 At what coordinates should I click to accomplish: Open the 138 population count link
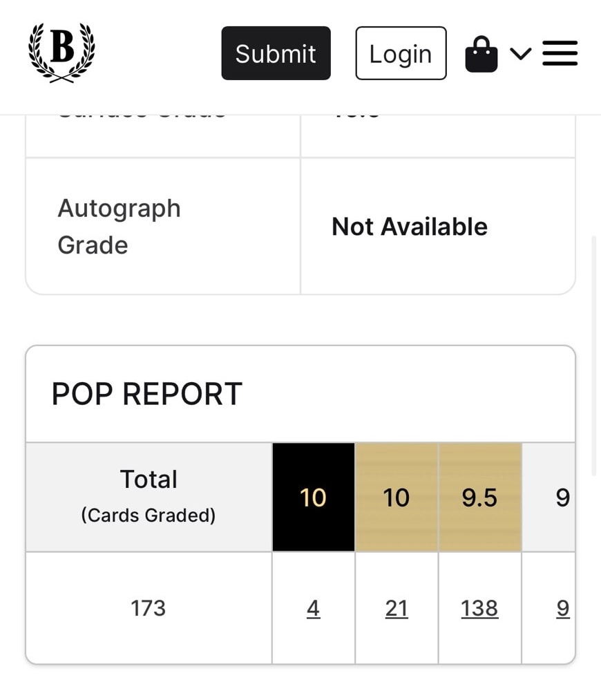tap(479, 608)
